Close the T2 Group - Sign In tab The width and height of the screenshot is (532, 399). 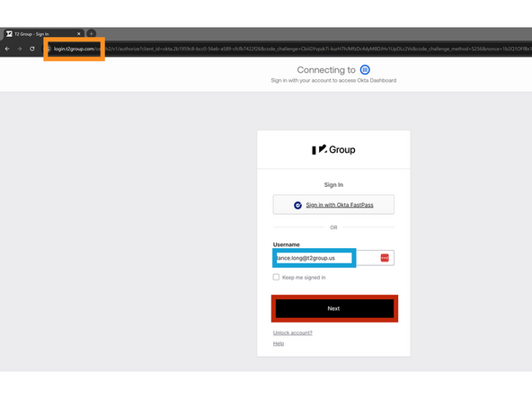(79, 34)
